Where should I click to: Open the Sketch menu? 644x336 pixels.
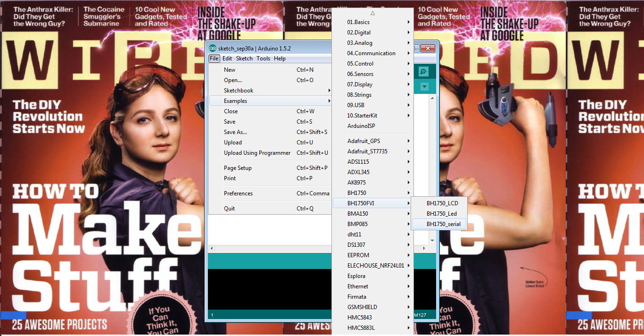pos(244,59)
